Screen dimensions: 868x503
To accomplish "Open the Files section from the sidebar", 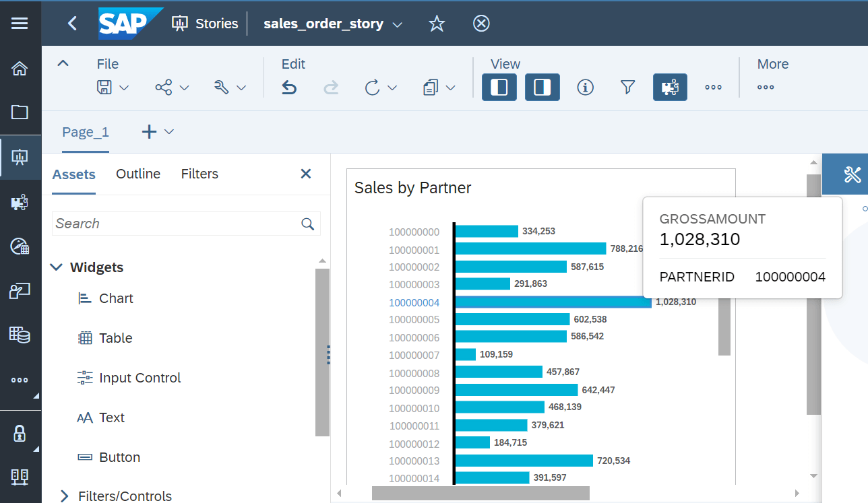I will (20, 112).
